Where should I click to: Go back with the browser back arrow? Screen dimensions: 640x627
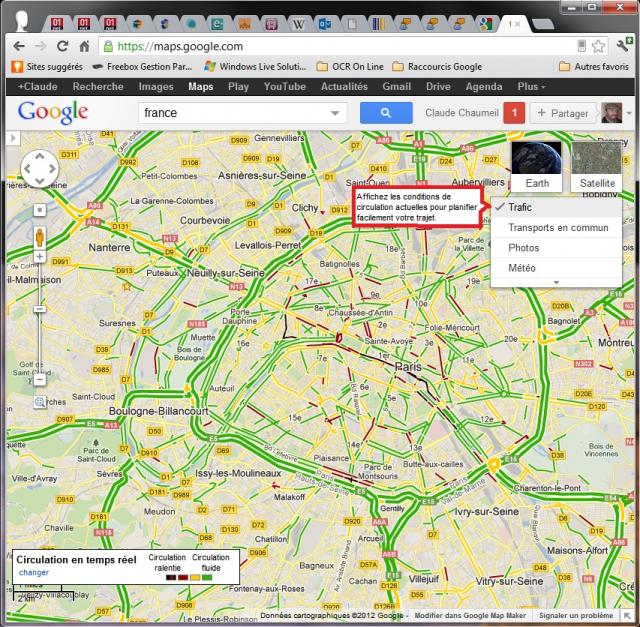point(19,46)
